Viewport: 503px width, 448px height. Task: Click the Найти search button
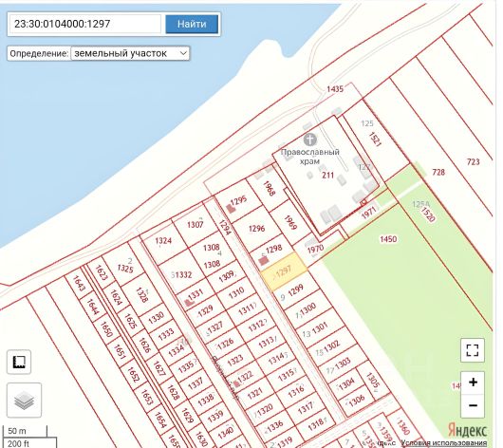pos(192,24)
